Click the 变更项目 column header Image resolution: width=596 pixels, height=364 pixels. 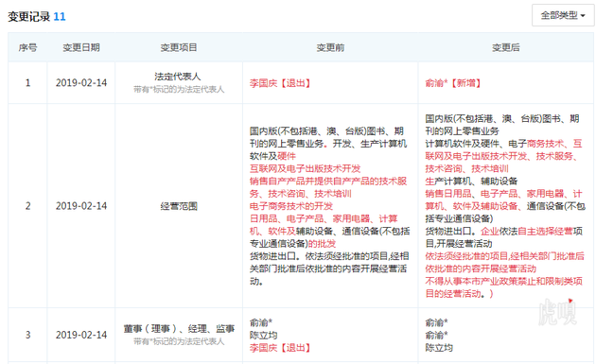179,47
